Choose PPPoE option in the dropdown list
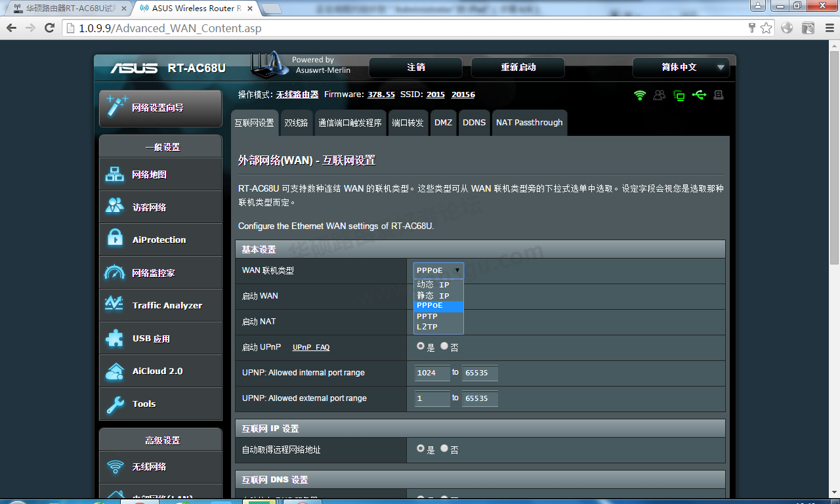Screen dimensions: 840x504 [438, 306]
